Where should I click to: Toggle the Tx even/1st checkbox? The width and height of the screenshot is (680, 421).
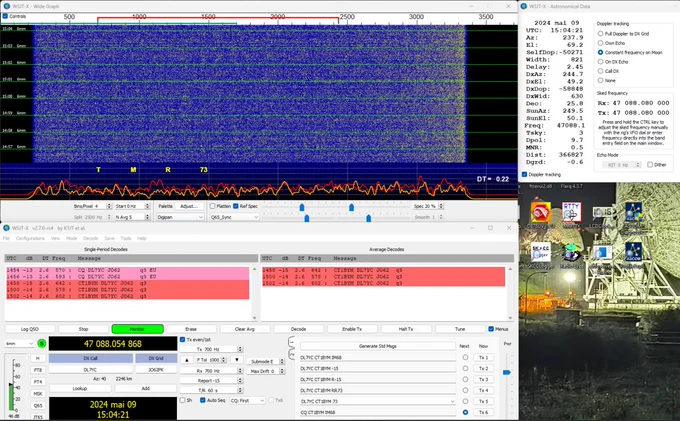click(183, 339)
